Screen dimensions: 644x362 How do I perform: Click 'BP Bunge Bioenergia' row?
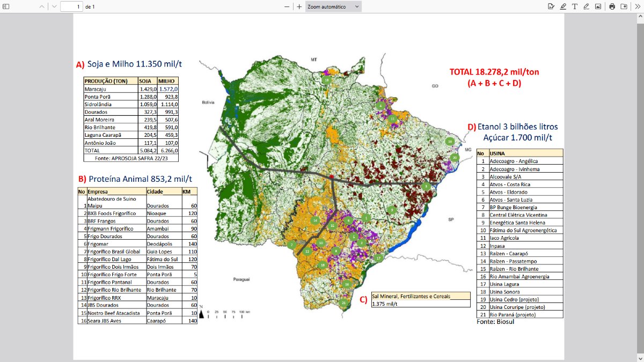click(x=519, y=207)
